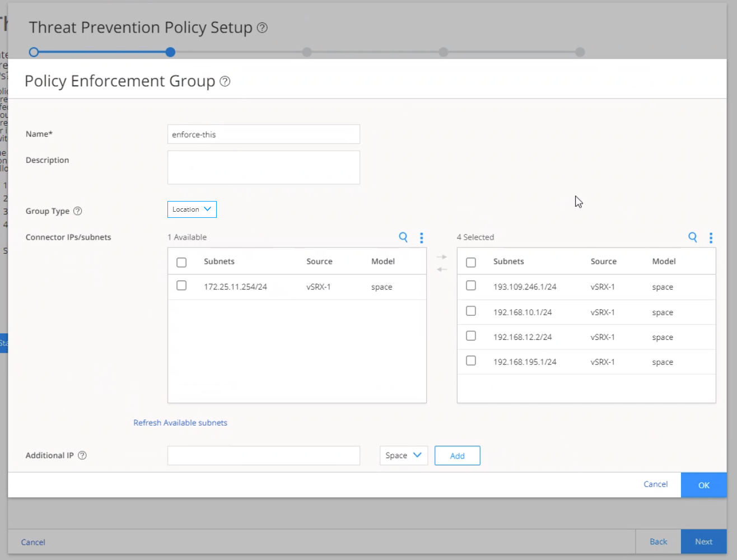Open the Group Type Location dropdown

192,209
